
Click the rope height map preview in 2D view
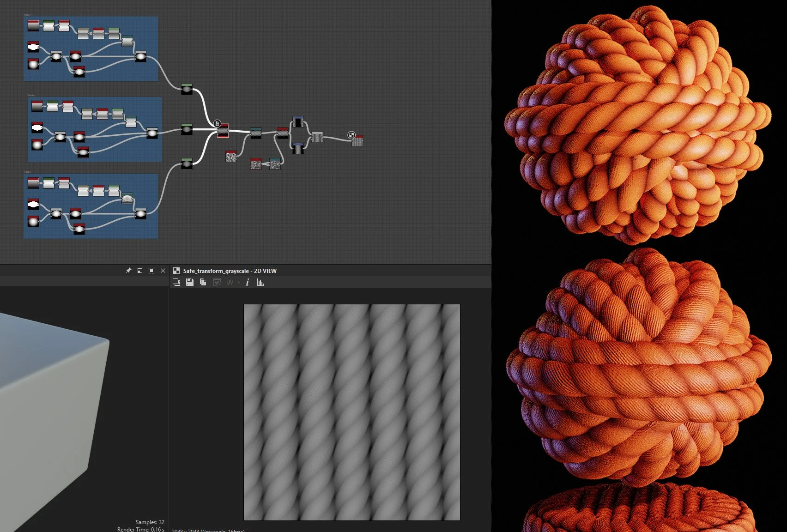coord(351,412)
